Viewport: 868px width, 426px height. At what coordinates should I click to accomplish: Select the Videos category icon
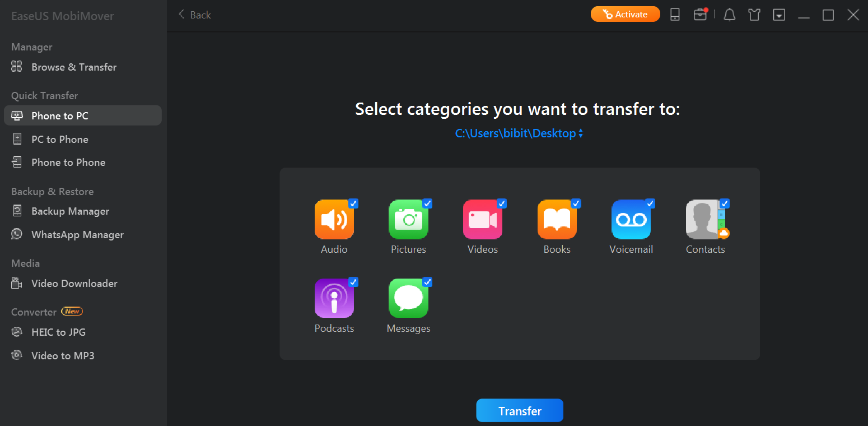(x=483, y=220)
